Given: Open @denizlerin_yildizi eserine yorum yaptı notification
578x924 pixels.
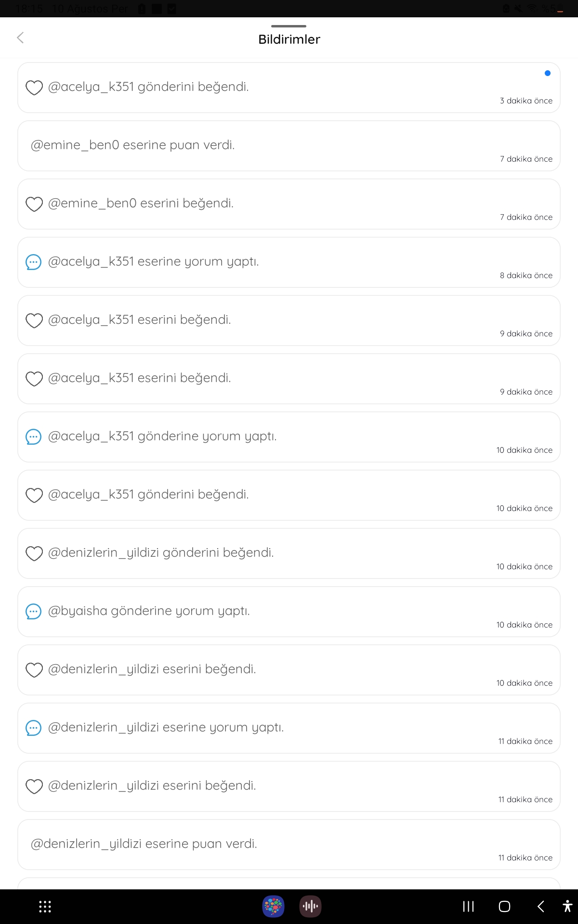Looking at the screenshot, I should [289, 728].
